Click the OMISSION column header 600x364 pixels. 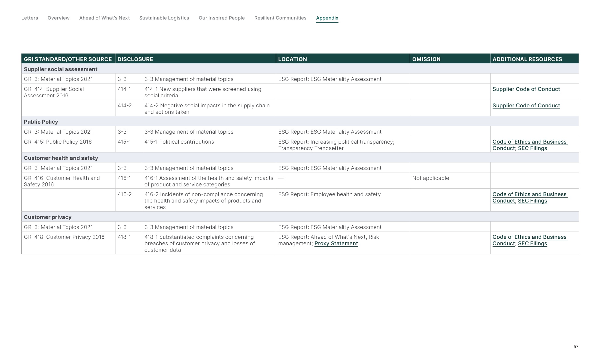[x=450, y=59]
